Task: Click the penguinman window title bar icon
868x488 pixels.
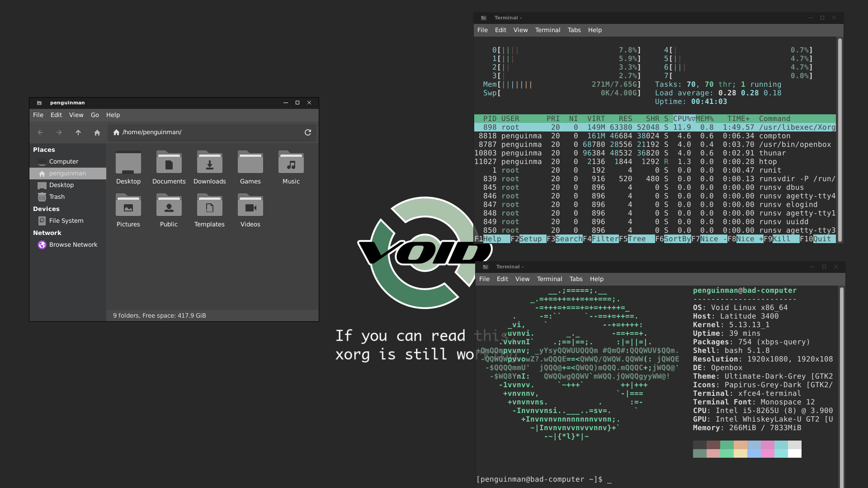Action: coord(39,103)
